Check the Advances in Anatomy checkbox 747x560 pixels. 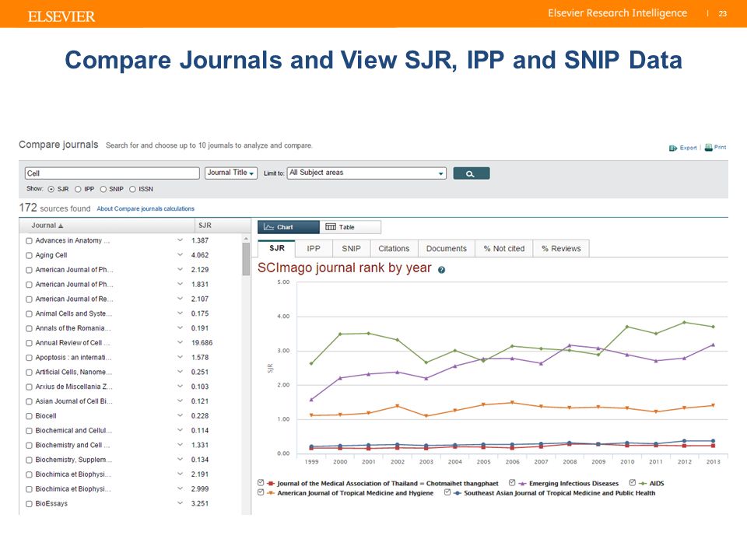[29, 241]
